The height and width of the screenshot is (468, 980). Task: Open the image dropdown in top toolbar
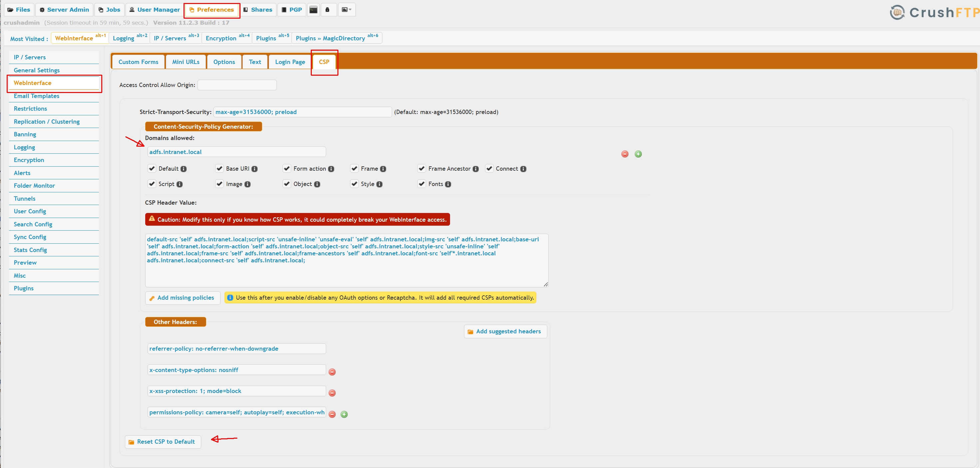[346, 10]
